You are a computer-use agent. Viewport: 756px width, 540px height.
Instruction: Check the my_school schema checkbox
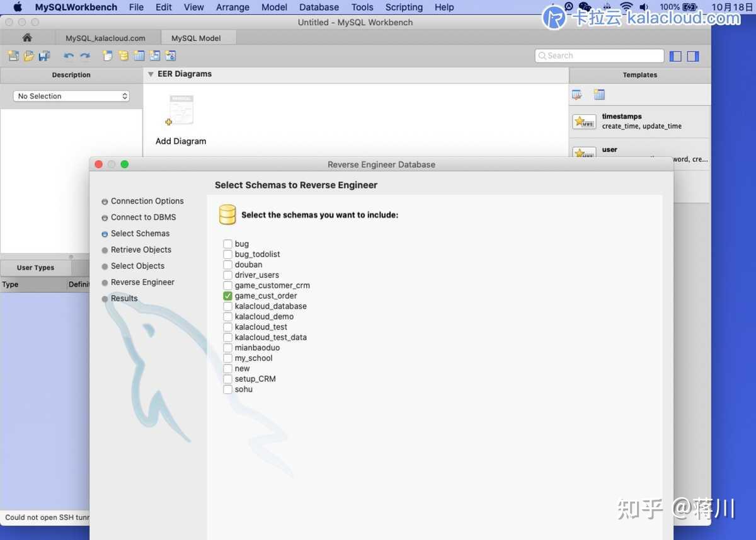227,358
